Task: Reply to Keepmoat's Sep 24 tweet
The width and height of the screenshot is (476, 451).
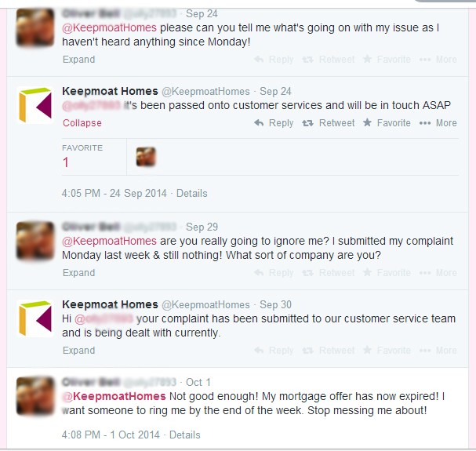Action: 274,123
